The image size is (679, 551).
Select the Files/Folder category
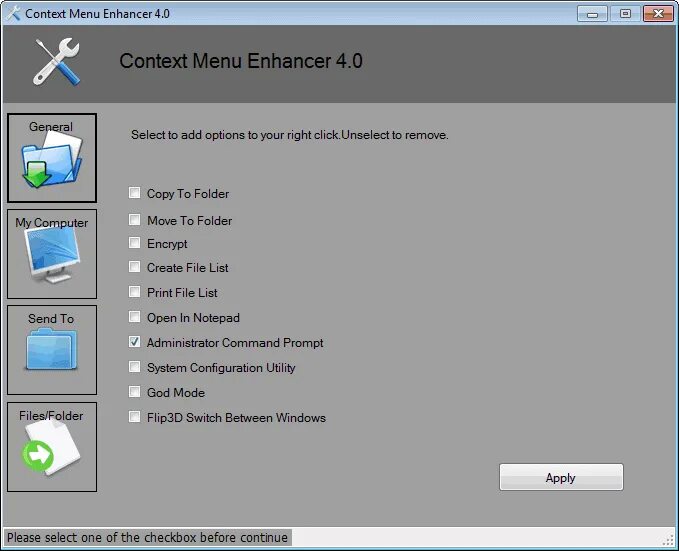click(52, 447)
